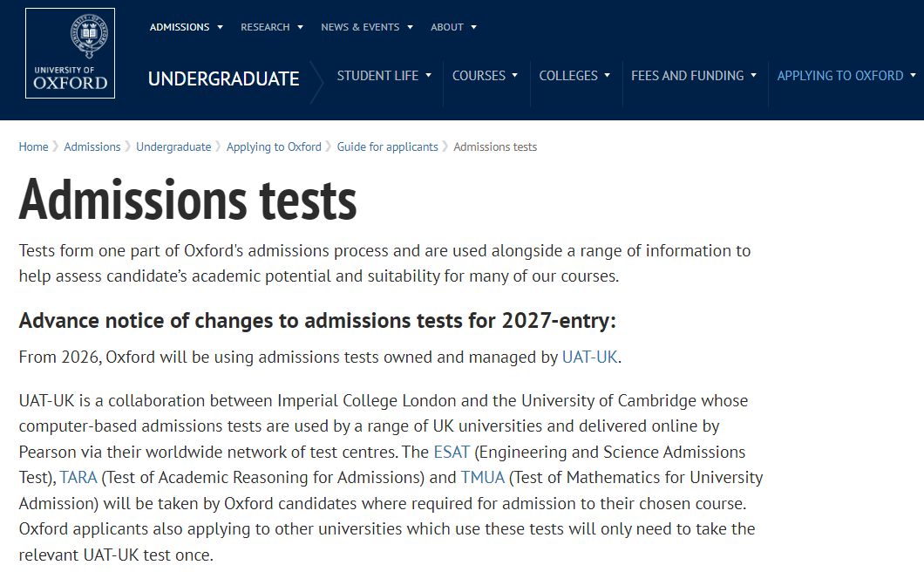Expand the Admissions top menu arrow
The height and width of the screenshot is (572, 924).
(x=221, y=27)
